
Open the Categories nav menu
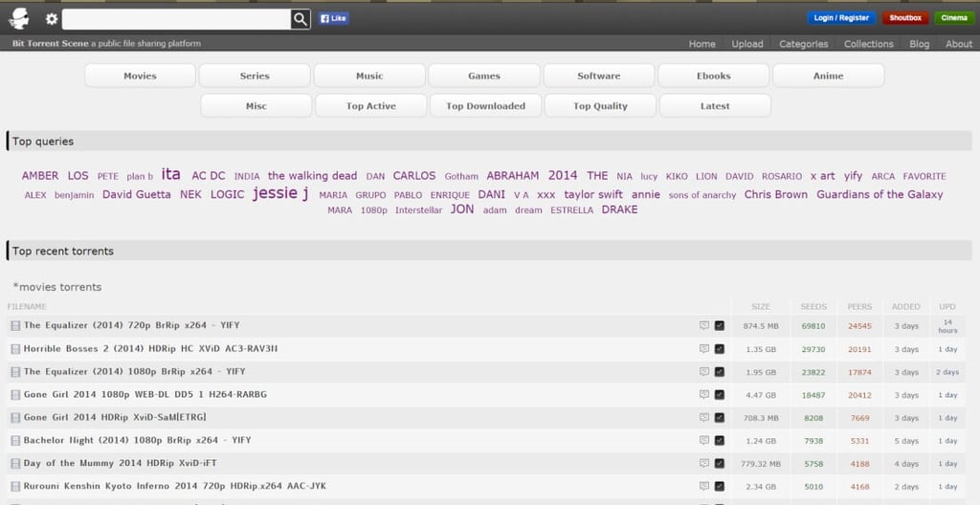[803, 44]
